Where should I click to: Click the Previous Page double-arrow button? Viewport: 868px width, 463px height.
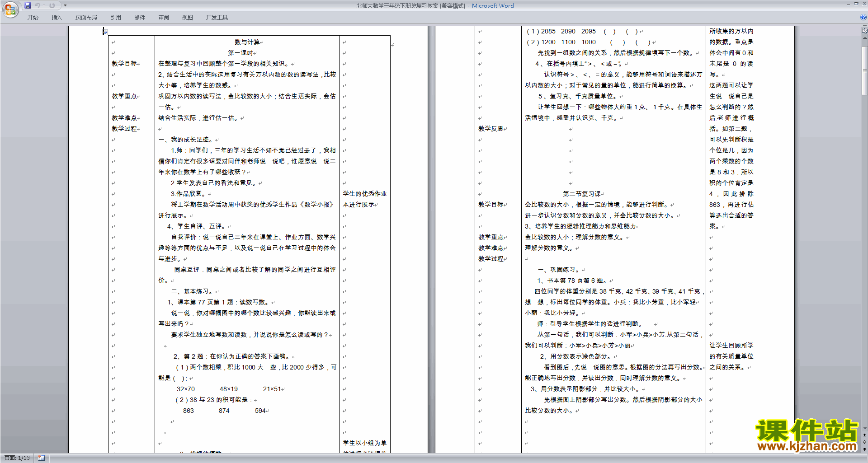[x=865, y=435]
